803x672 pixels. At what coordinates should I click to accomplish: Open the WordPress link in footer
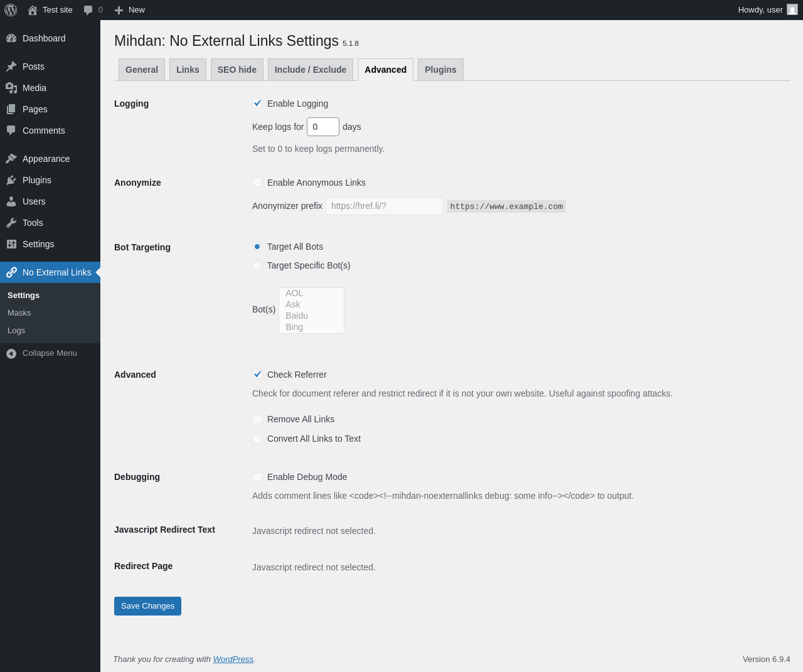tap(233, 659)
